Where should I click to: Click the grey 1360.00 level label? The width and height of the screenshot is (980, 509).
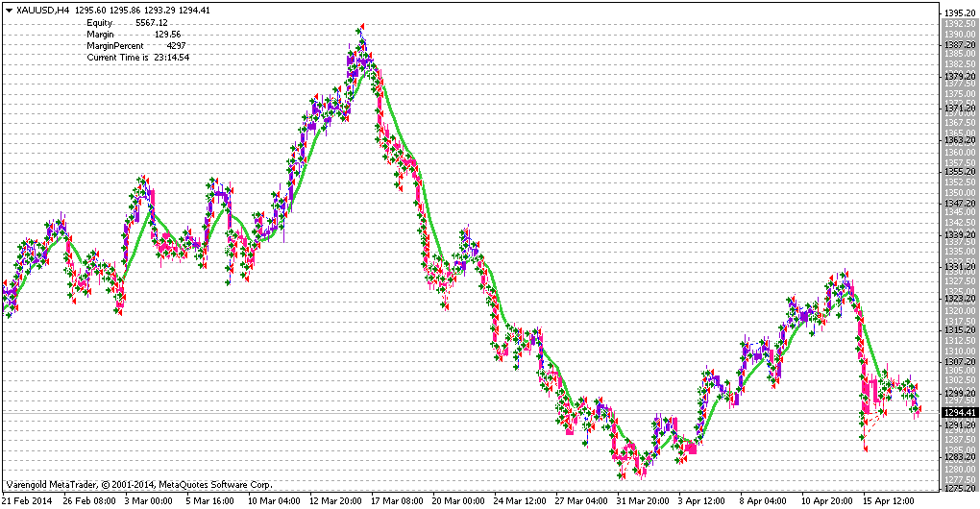[x=960, y=153]
